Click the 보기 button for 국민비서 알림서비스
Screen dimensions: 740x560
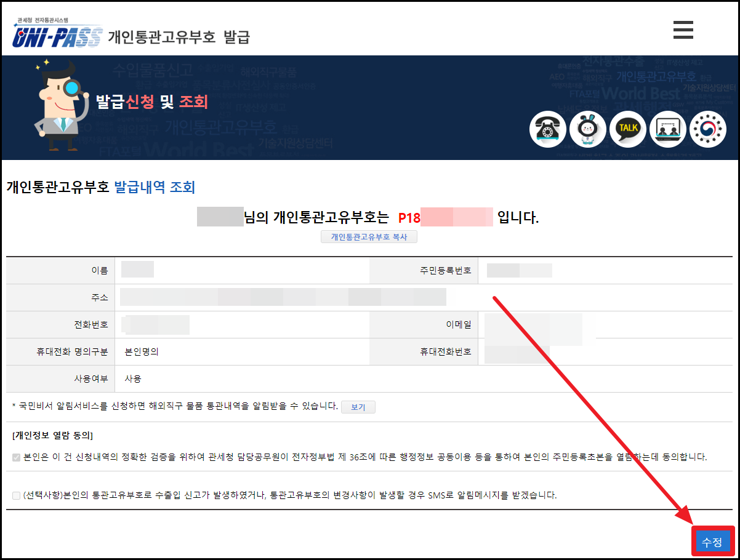pos(358,406)
